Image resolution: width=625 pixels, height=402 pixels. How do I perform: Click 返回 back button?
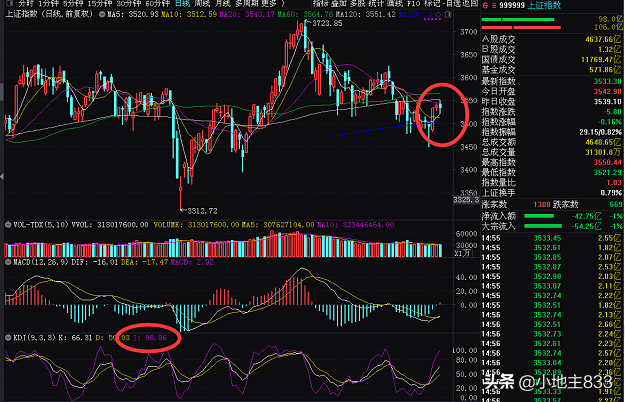[470, 4]
